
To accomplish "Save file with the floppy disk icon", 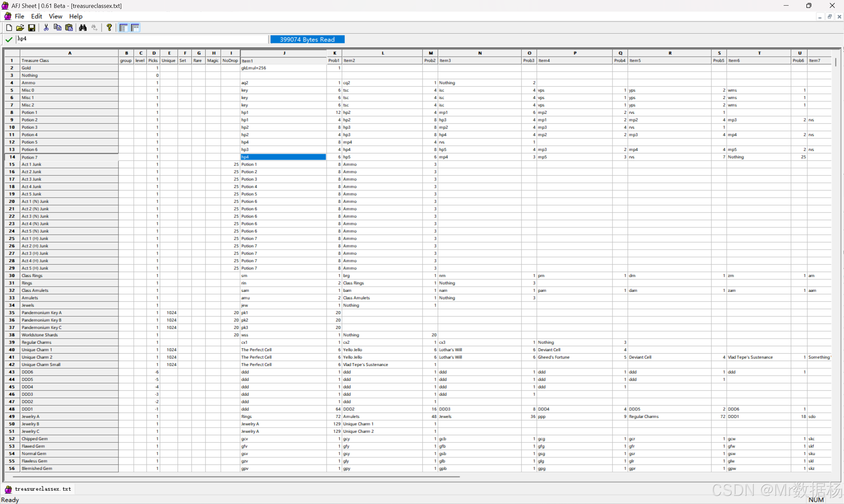I will (x=32, y=28).
